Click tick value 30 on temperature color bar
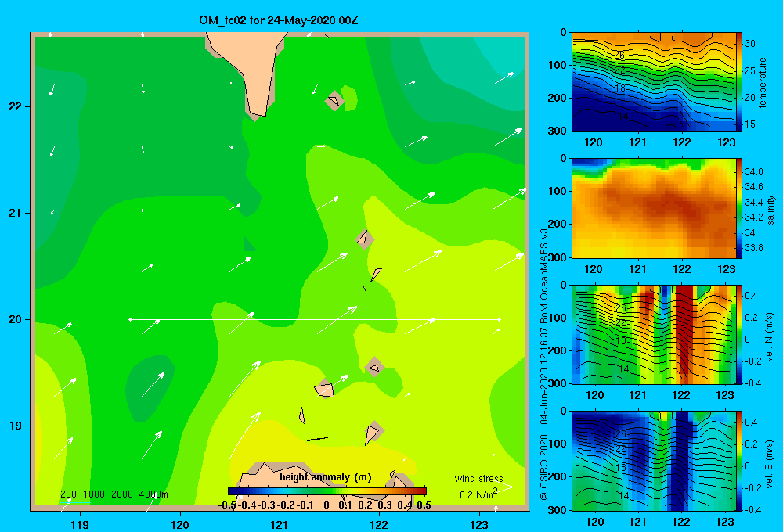Viewport: 783px width, 532px height. click(x=750, y=44)
